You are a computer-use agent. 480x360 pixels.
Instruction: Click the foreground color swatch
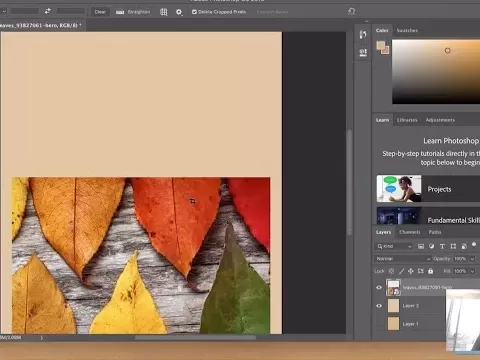[x=381, y=45]
